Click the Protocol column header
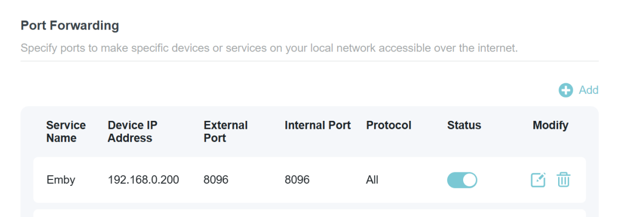Viewport: 644px width, 217px height. click(x=389, y=126)
